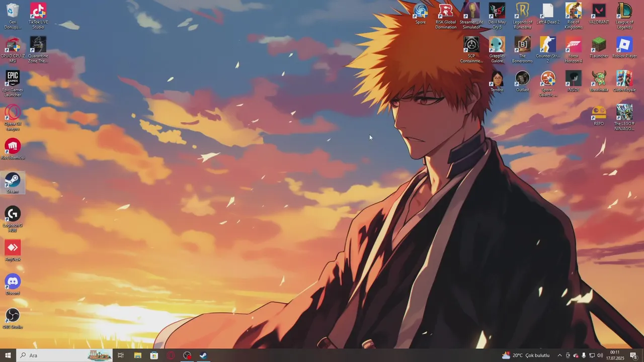Select the Roblox Player shortcut
The width and height of the screenshot is (644, 362).
[624, 47]
